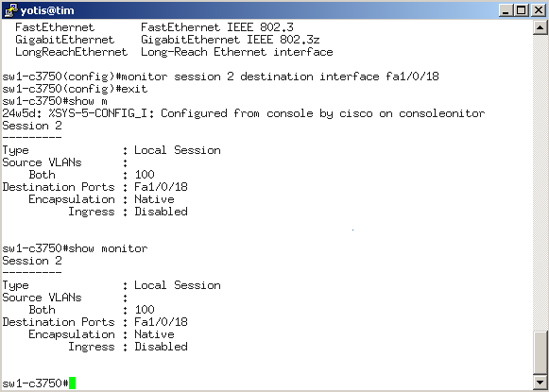Click the yotis@tim title bar text

click(x=47, y=10)
